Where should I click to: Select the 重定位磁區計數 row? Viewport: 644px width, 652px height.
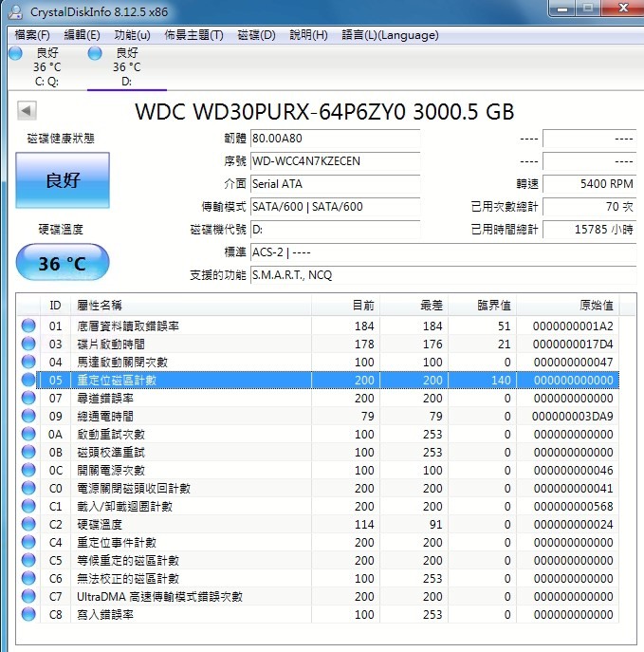(x=318, y=380)
